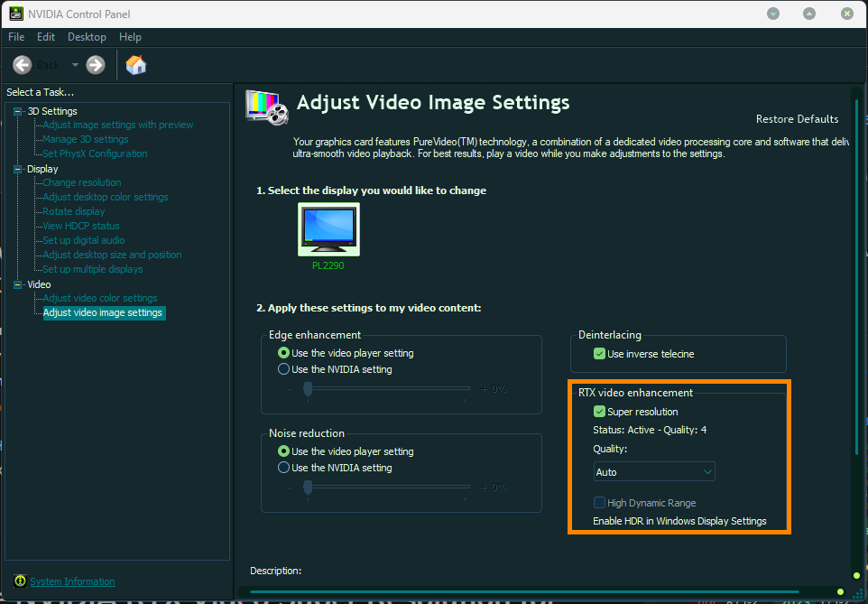The height and width of the screenshot is (604, 868).
Task: Open View HDCP status
Action: tap(81, 226)
